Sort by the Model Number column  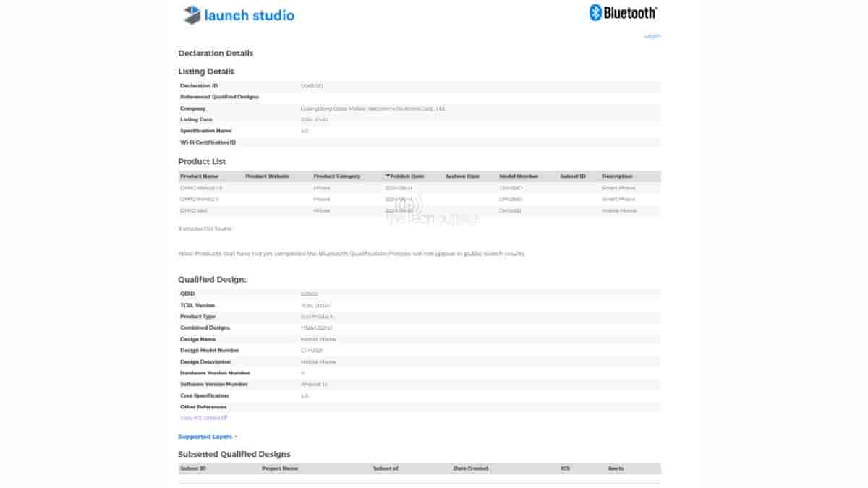pos(519,176)
